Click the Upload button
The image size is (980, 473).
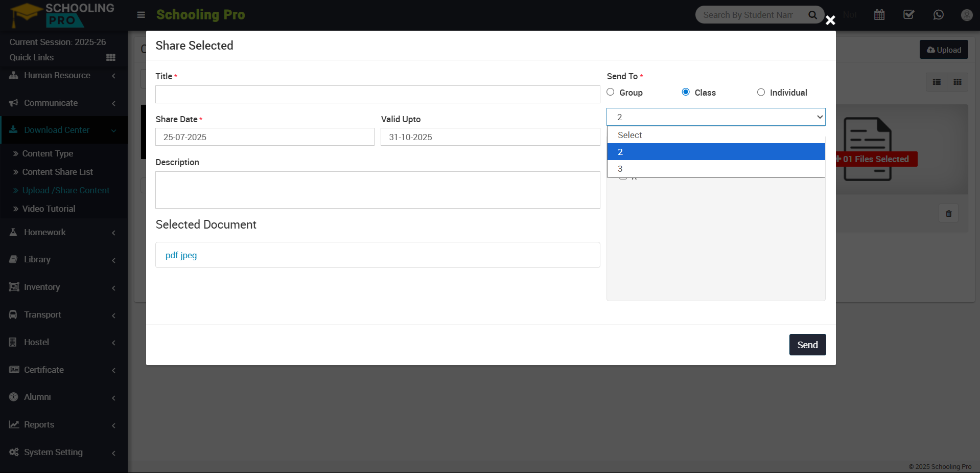pyautogui.click(x=944, y=50)
